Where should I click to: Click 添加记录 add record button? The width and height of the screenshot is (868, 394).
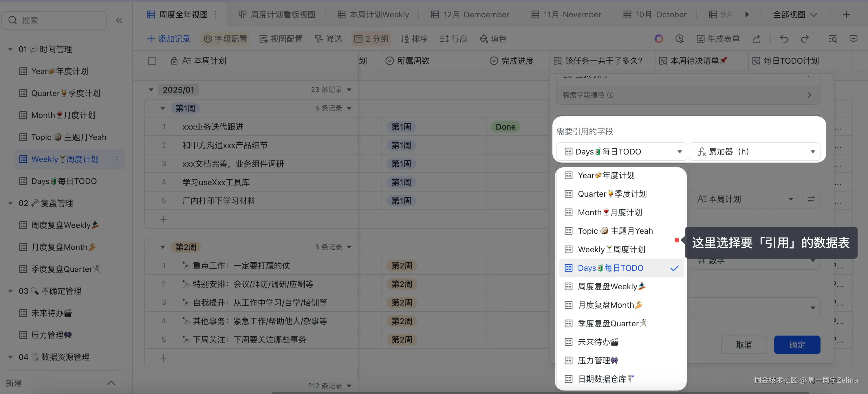click(169, 39)
